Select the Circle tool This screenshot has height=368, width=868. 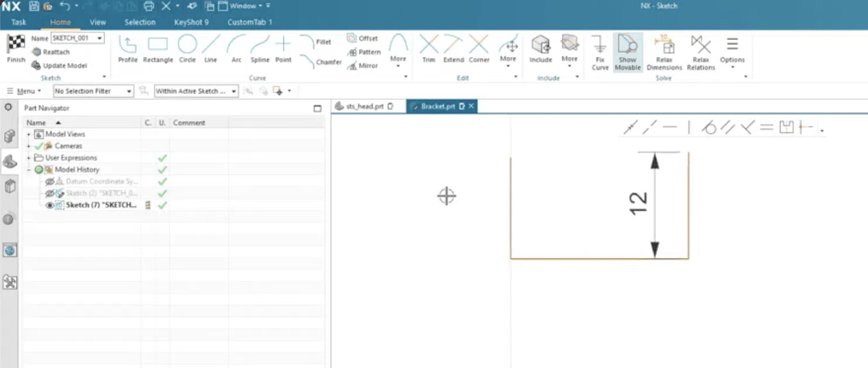[187, 49]
